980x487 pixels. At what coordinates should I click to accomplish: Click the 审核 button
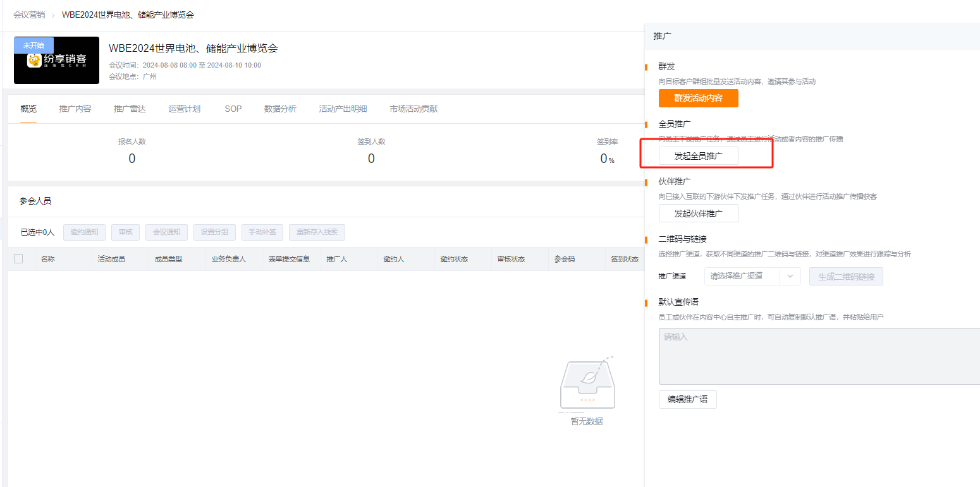click(126, 232)
